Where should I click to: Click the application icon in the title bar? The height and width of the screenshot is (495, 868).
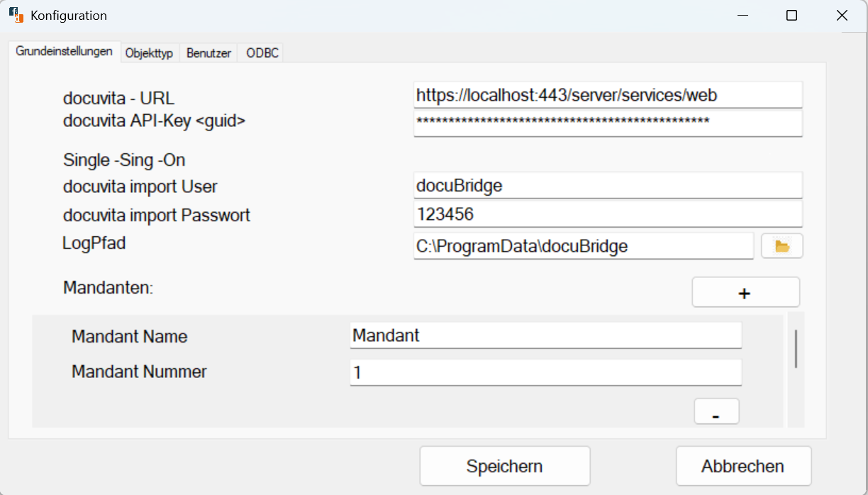[15, 15]
